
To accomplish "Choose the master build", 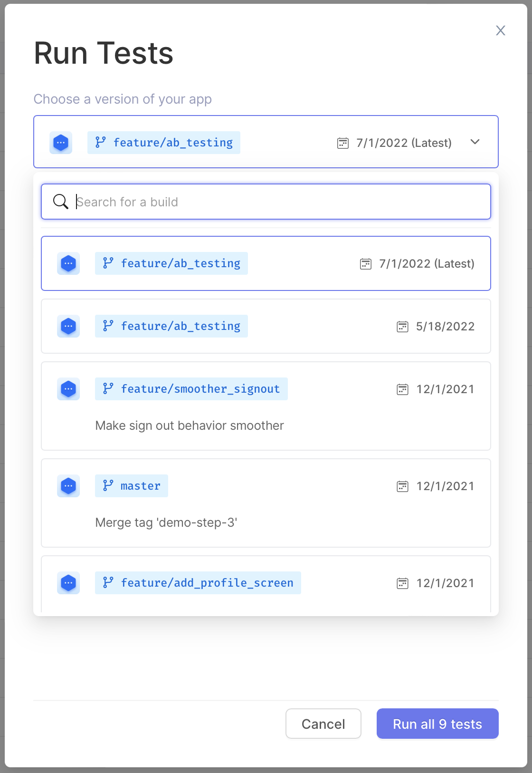I will click(x=266, y=503).
